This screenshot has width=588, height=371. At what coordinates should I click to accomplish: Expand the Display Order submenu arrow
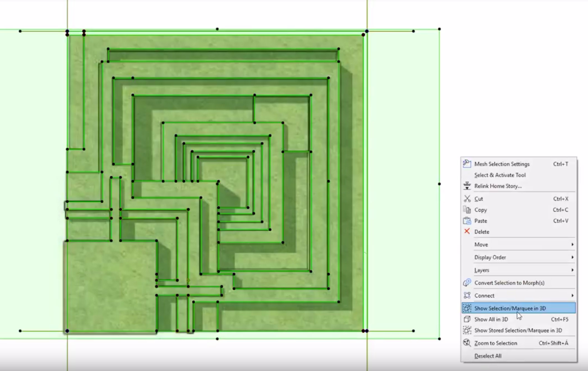(x=572, y=257)
